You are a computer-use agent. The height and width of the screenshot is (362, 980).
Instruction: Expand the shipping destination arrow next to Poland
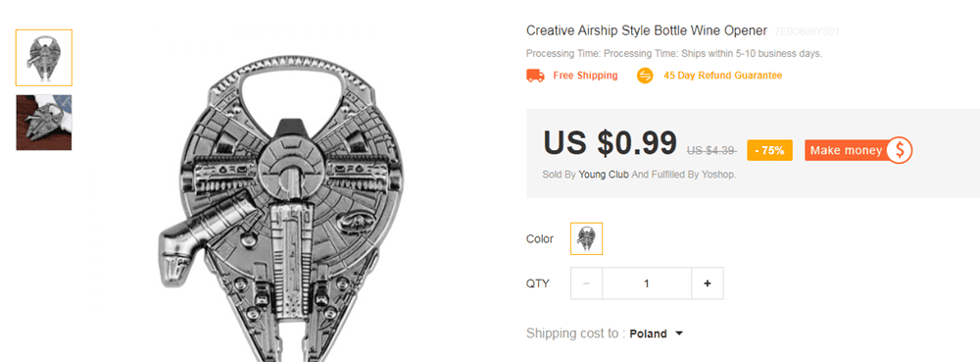click(x=679, y=334)
